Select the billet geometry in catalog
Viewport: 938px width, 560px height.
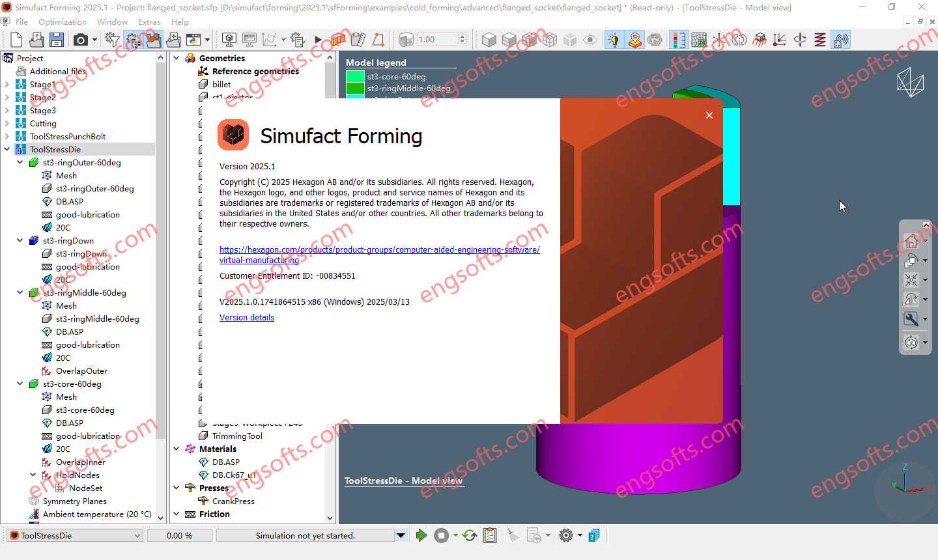coord(221,84)
